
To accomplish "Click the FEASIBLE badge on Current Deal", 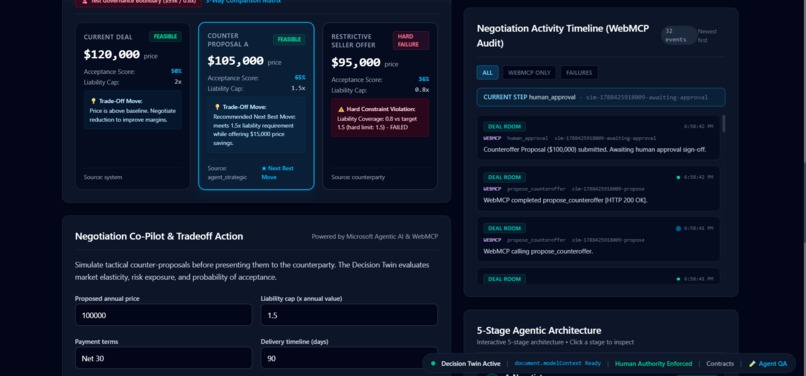I will [165, 37].
